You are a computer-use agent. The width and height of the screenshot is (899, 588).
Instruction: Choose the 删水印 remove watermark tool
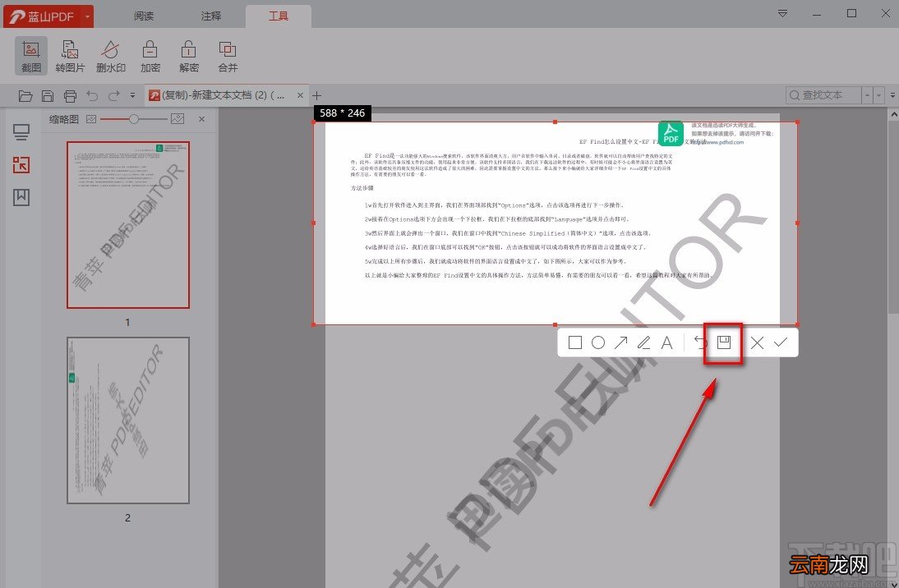pyautogui.click(x=111, y=56)
